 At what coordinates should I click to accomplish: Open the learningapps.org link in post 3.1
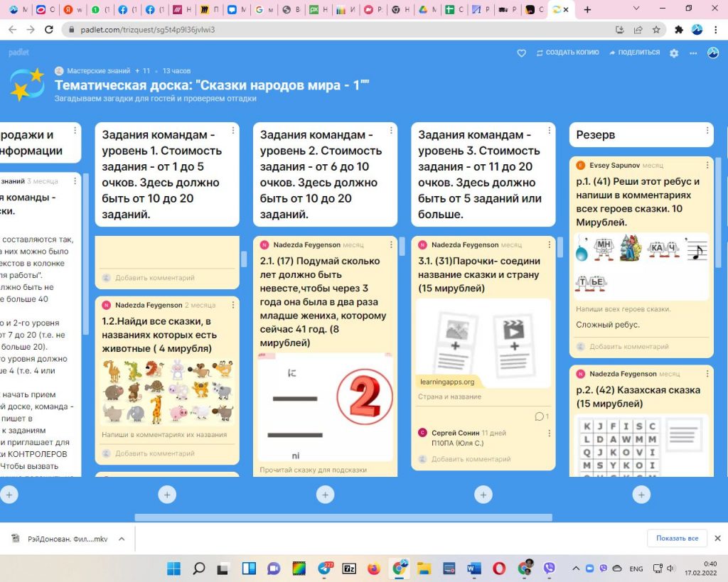click(x=446, y=382)
